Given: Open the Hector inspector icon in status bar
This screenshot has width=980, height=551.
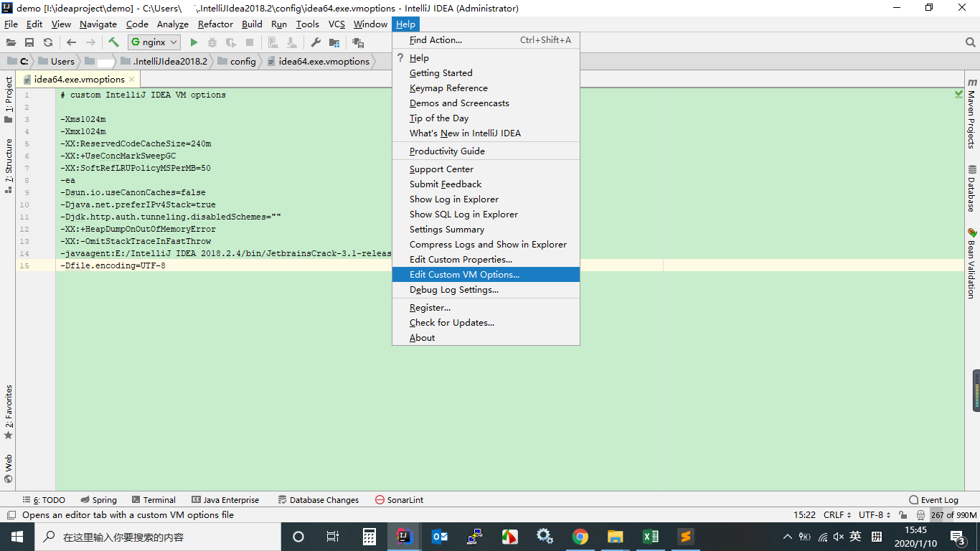Looking at the screenshot, I should [921, 515].
